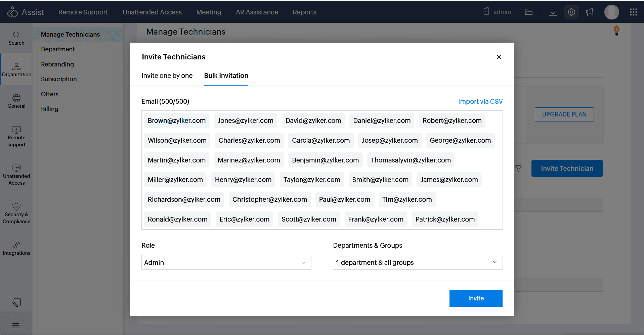
Task: Switch to Invite one by one tab
Action: [167, 76]
